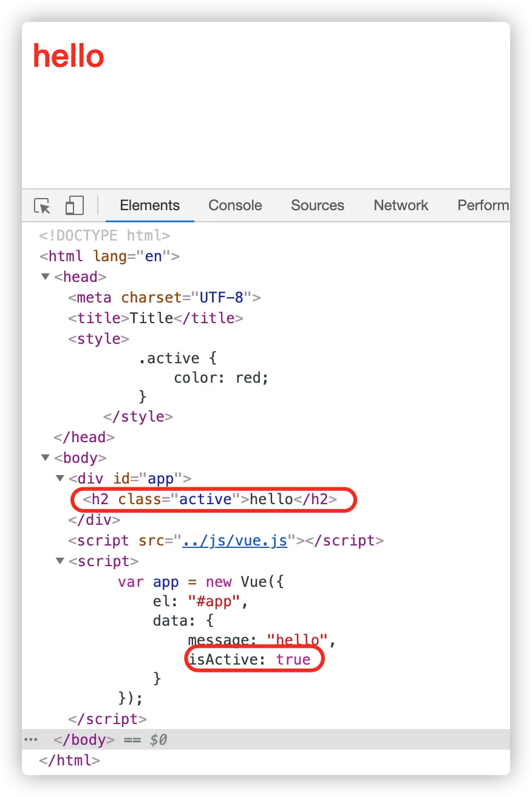Select the h2 class="active" element

210,500
